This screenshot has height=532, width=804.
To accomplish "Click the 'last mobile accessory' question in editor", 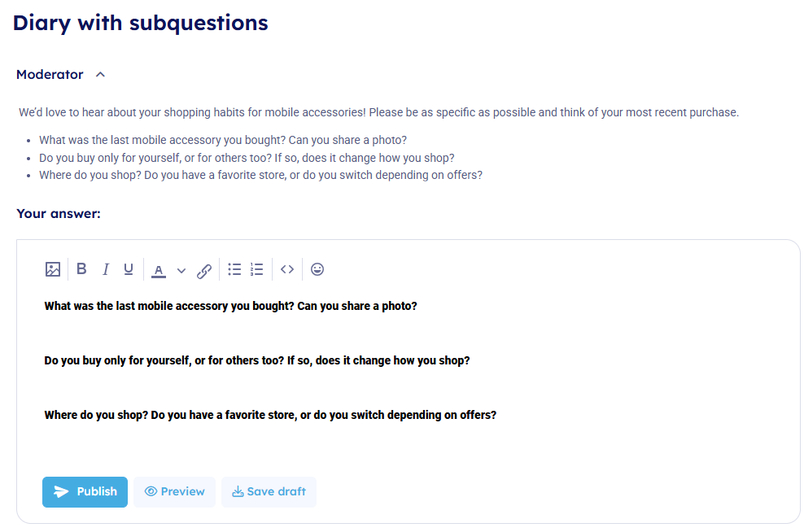I will pos(230,306).
